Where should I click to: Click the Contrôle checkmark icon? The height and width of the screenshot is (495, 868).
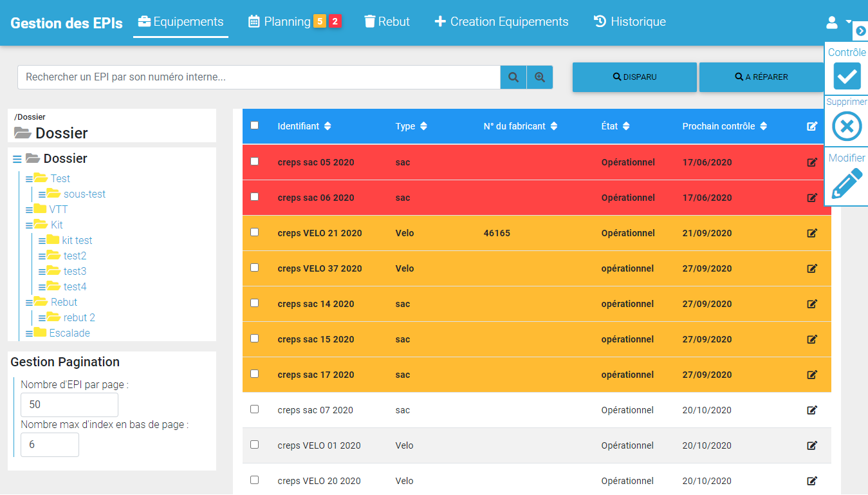click(847, 76)
